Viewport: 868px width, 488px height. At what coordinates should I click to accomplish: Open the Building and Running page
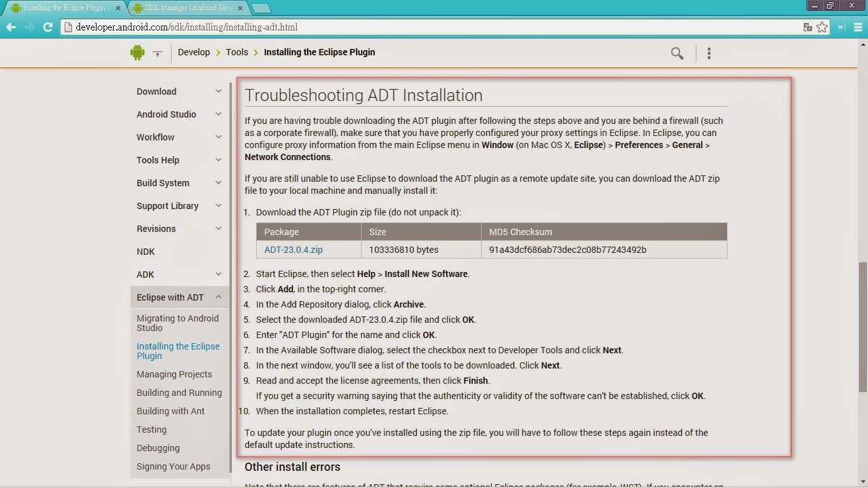(x=179, y=393)
